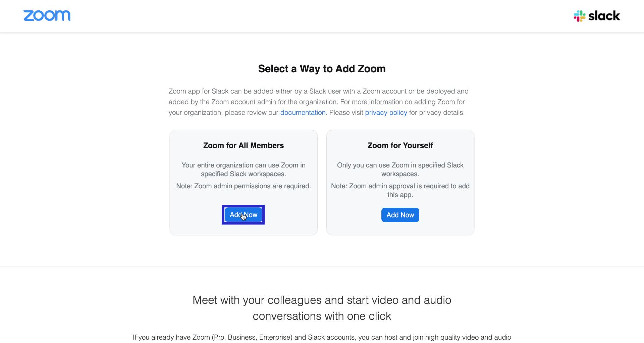
Task: Click the Slack wordmark text
Action: 604,16
